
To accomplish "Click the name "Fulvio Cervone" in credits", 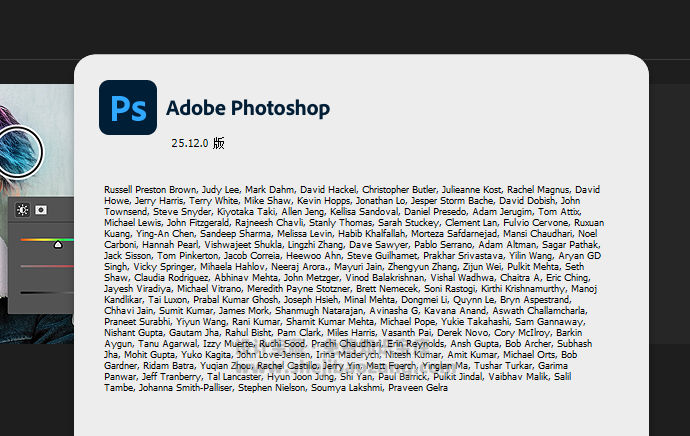I will [x=536, y=223].
